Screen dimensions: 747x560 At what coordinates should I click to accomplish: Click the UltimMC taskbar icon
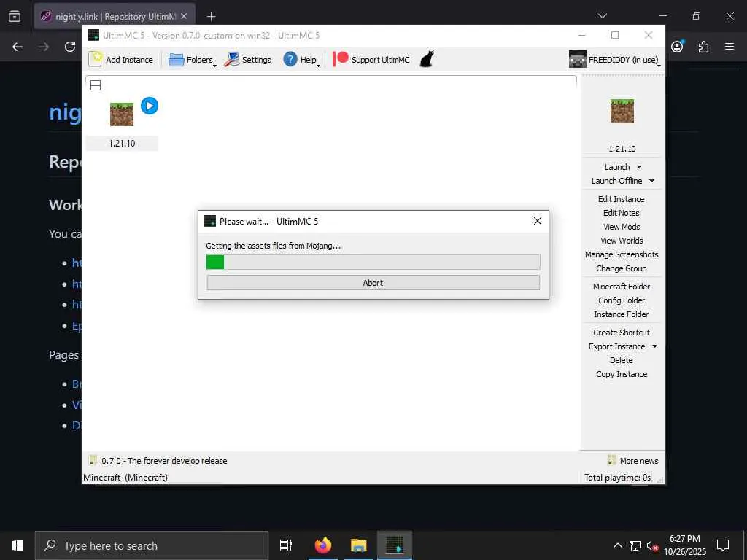pos(395,545)
